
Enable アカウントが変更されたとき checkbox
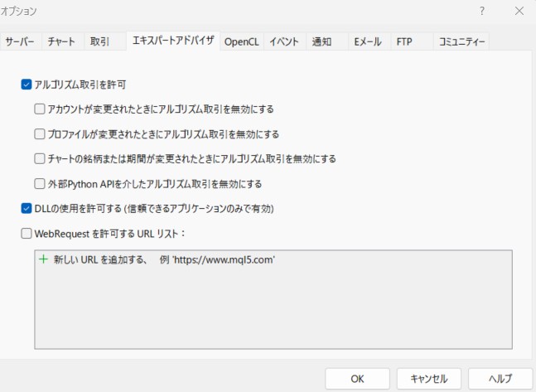pos(40,109)
